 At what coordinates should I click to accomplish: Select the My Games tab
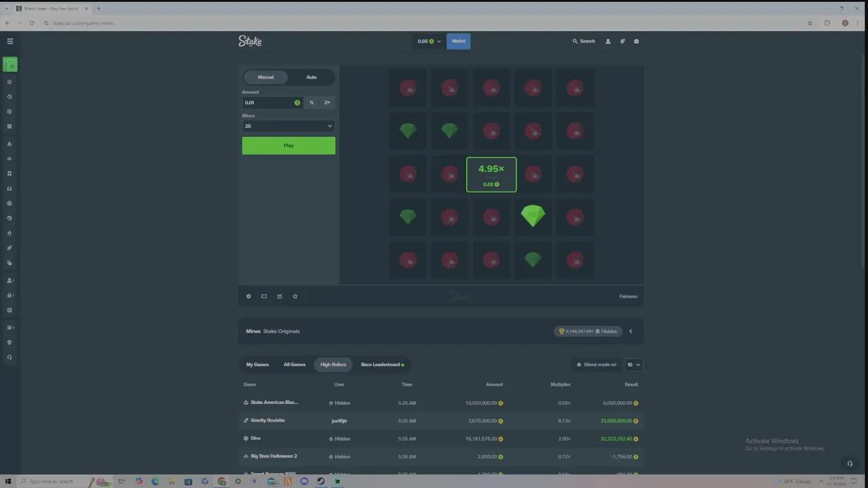coord(257,365)
